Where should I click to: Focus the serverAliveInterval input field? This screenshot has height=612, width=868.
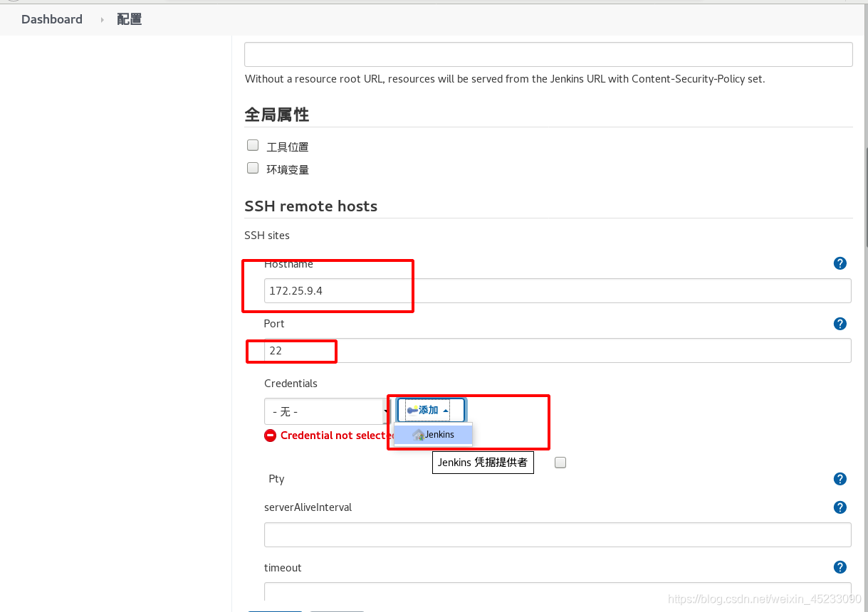[558, 534]
